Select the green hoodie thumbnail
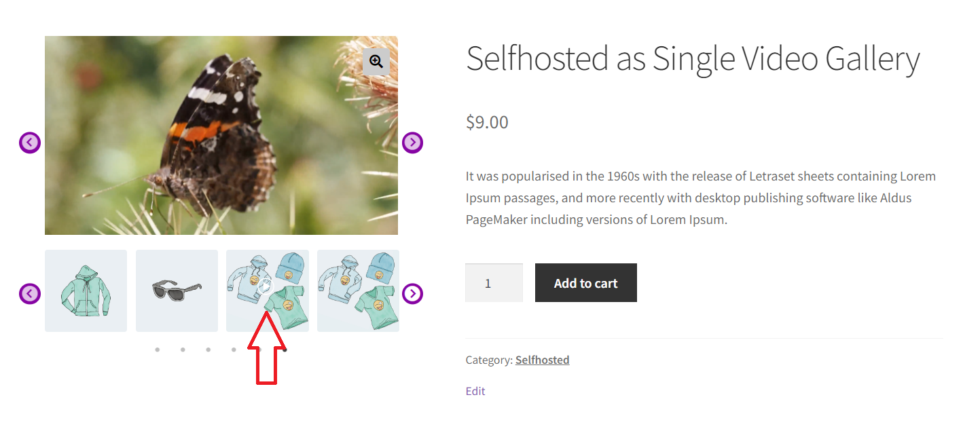The height and width of the screenshot is (431, 980). pyautogui.click(x=86, y=291)
